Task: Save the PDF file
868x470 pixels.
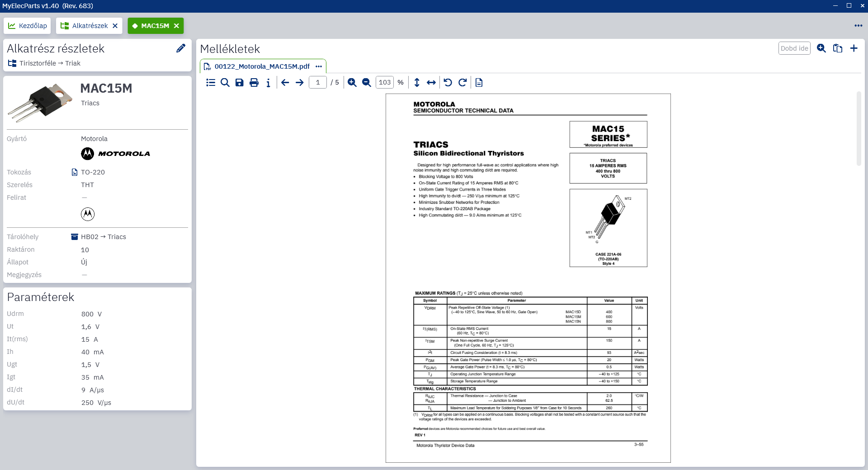Action: [x=240, y=82]
